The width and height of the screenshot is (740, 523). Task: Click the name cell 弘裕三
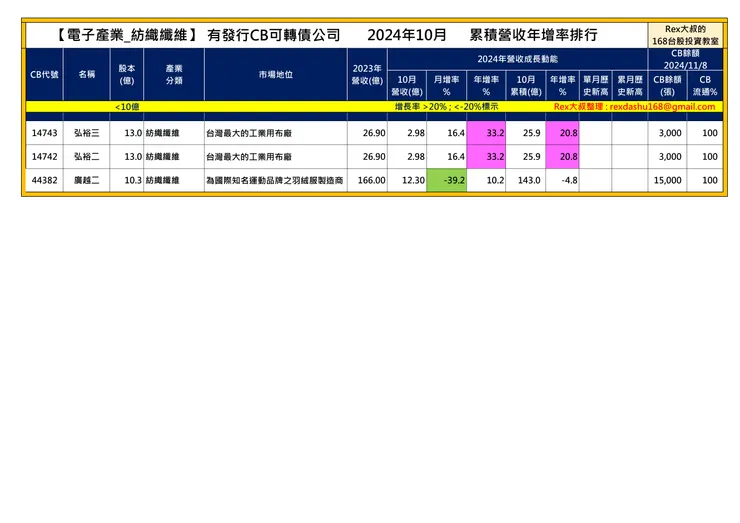(x=86, y=133)
